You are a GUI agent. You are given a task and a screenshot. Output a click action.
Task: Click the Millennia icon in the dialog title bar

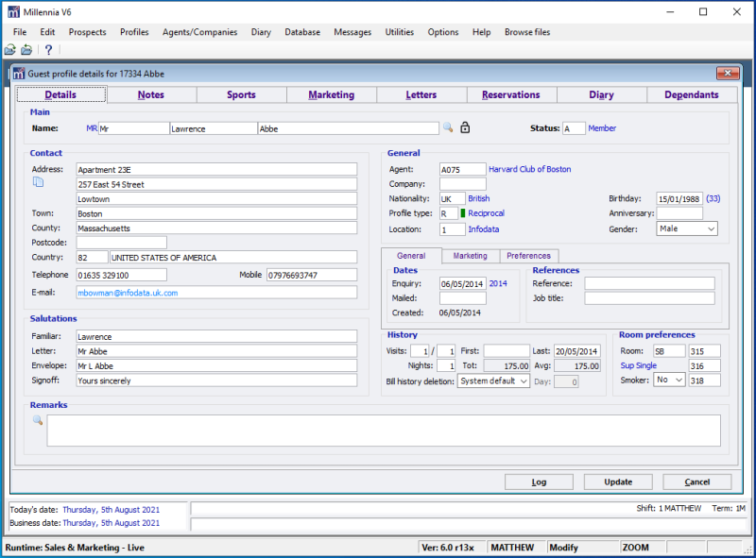(18, 73)
